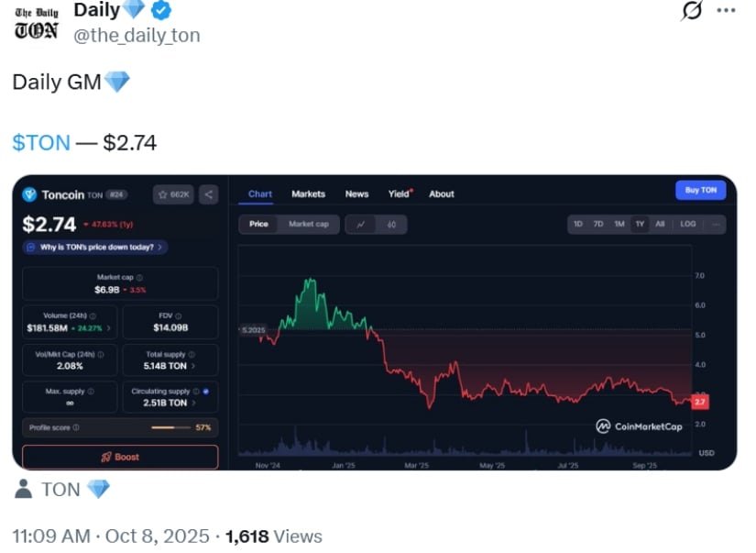756x553 pixels.
Task: Click the Toncoin share icon
Action: pyautogui.click(x=209, y=194)
